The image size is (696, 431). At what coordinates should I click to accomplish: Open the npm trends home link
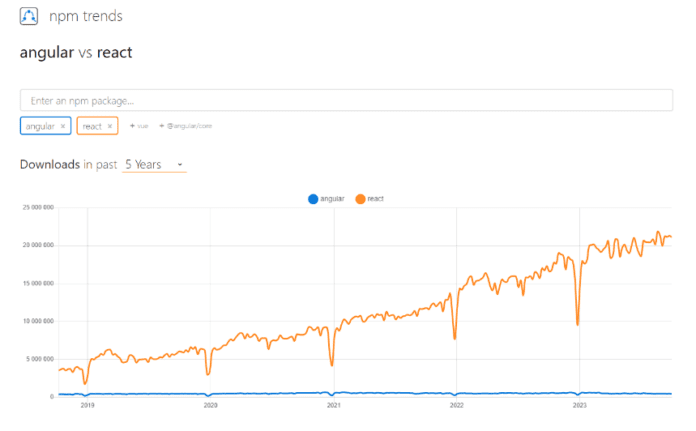93,17
